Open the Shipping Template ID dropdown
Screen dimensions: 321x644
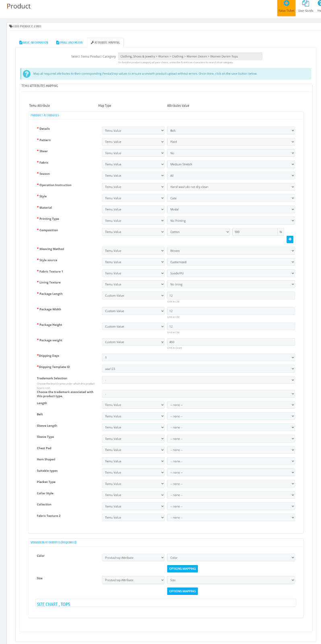pos(198,369)
